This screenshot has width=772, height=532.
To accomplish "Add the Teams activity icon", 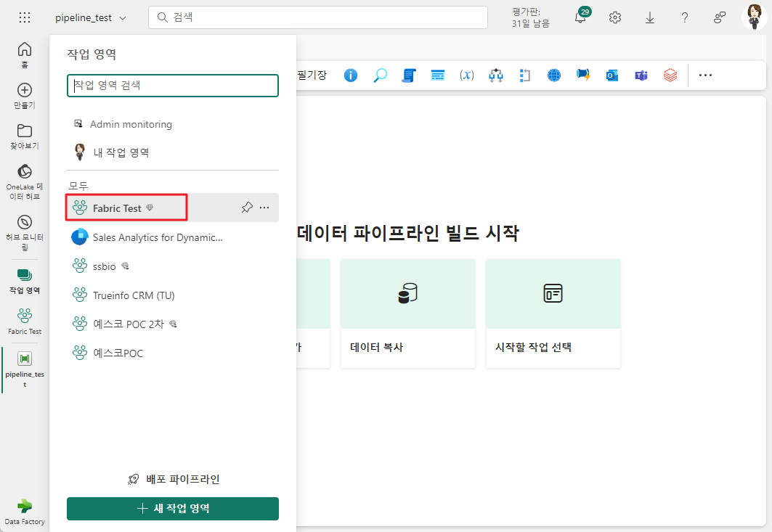I will (x=641, y=75).
